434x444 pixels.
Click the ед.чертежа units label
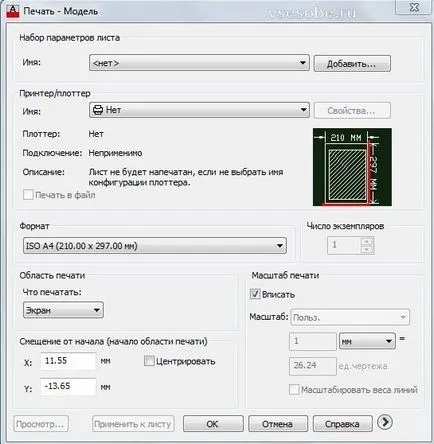point(363,366)
